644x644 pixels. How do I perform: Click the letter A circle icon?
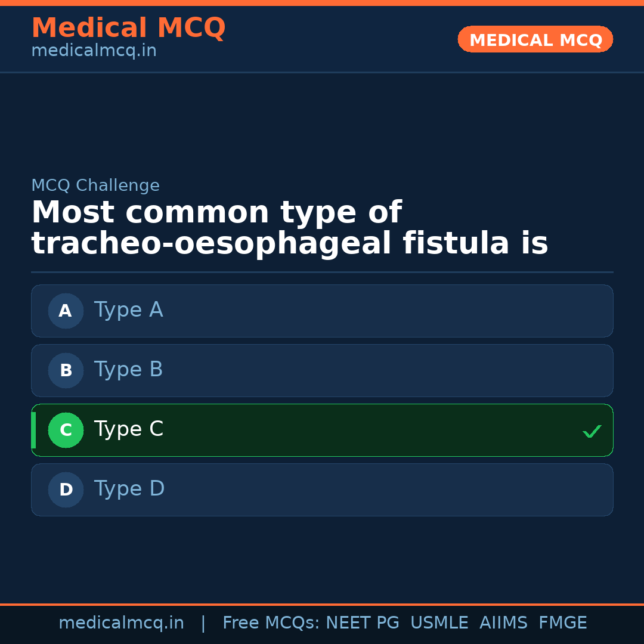coord(66,311)
